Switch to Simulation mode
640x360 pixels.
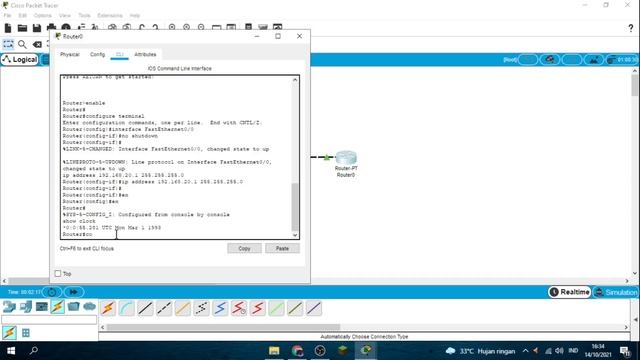coord(616,292)
